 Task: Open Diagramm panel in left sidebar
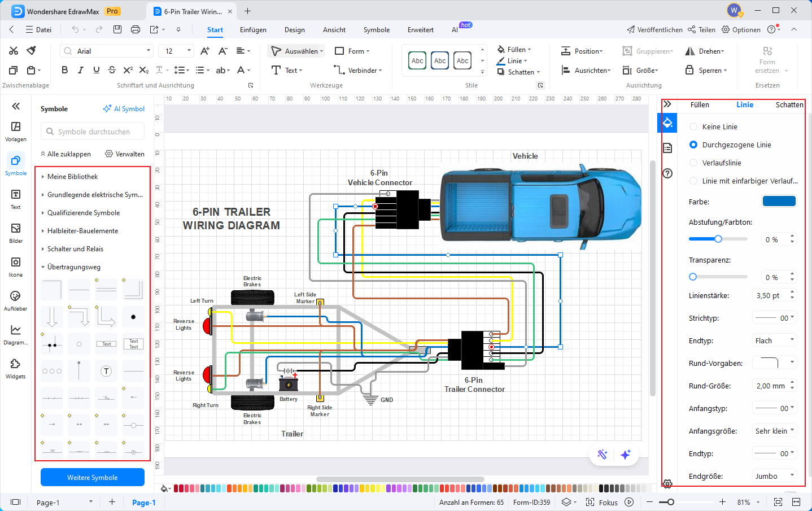point(16,334)
